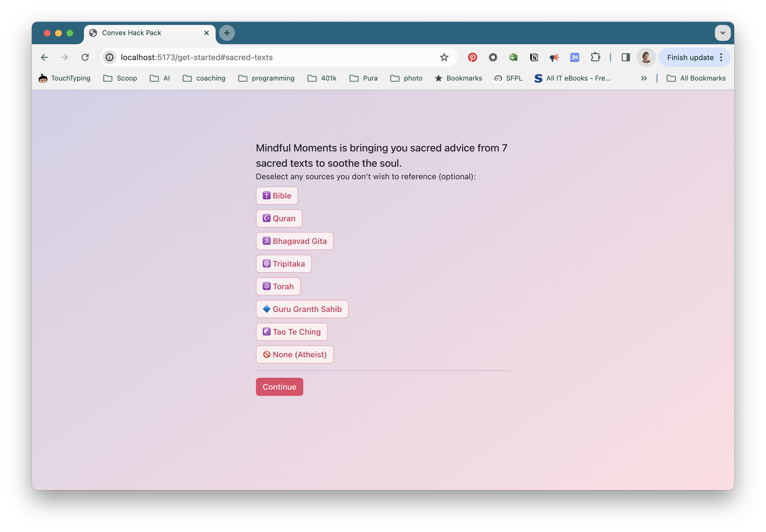View site information icon in address bar
The width and height of the screenshot is (766, 532).
(110, 57)
